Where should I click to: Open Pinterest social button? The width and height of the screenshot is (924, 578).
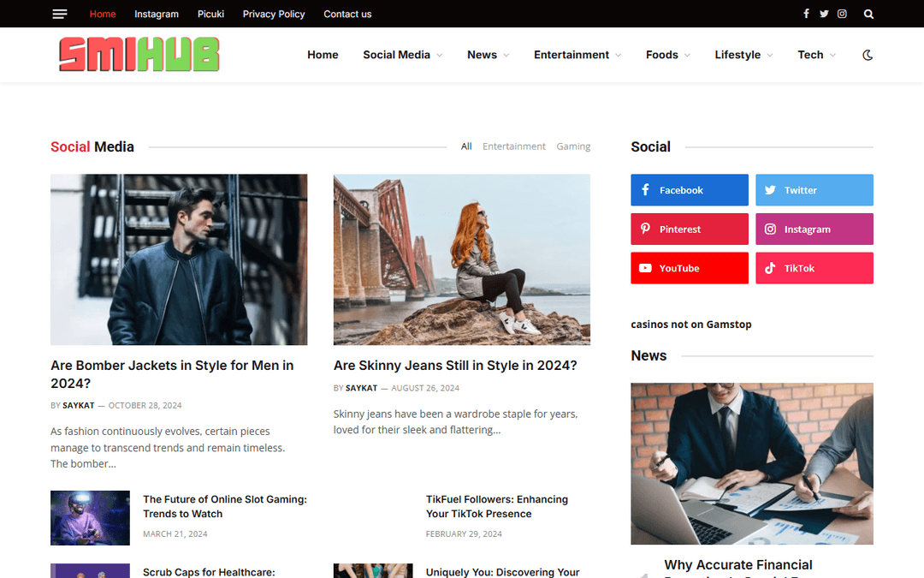click(690, 229)
